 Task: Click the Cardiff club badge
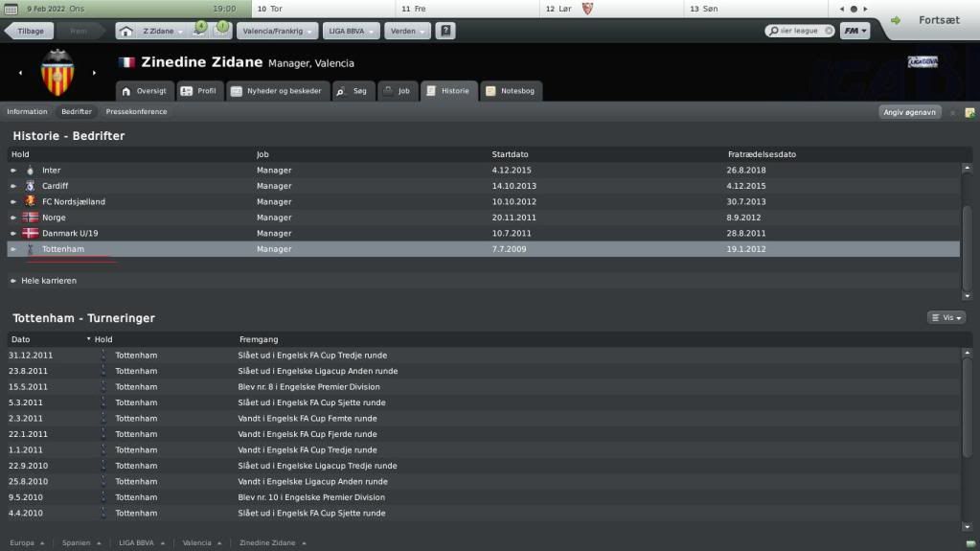coord(30,186)
